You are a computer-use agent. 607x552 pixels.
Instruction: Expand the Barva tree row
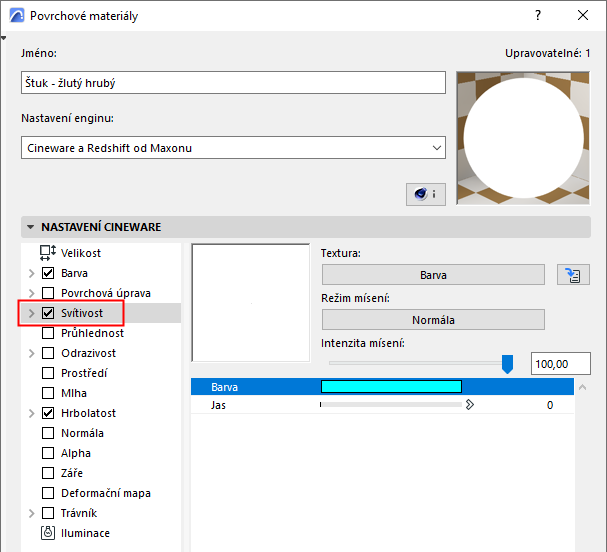(32, 273)
